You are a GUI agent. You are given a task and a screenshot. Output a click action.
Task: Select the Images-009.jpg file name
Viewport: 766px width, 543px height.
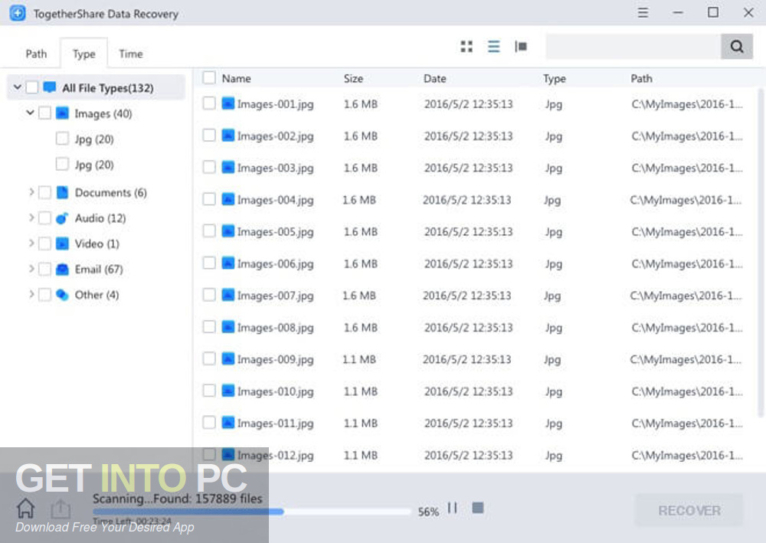tap(276, 359)
